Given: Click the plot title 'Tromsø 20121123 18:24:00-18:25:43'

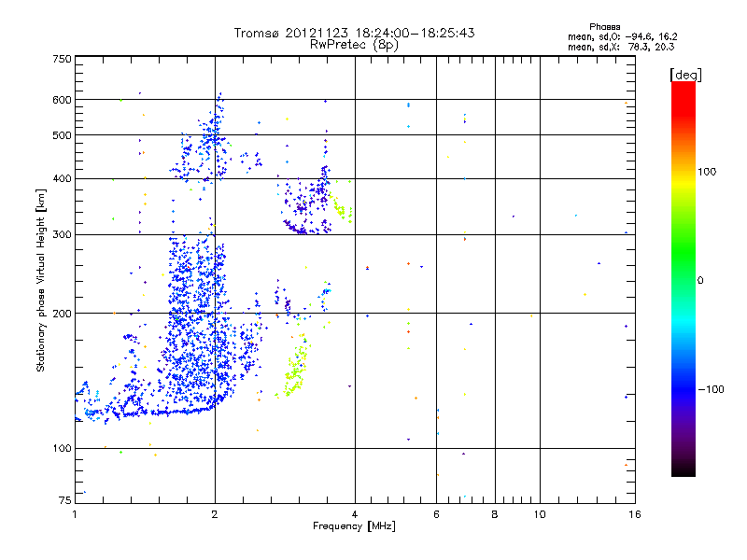Looking at the screenshot, I should tap(354, 33).
